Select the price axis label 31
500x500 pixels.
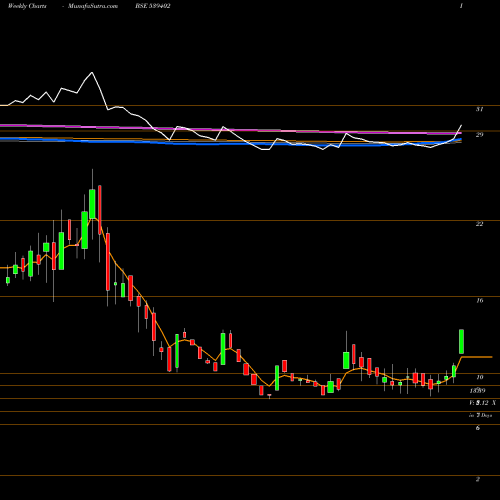click(479, 109)
